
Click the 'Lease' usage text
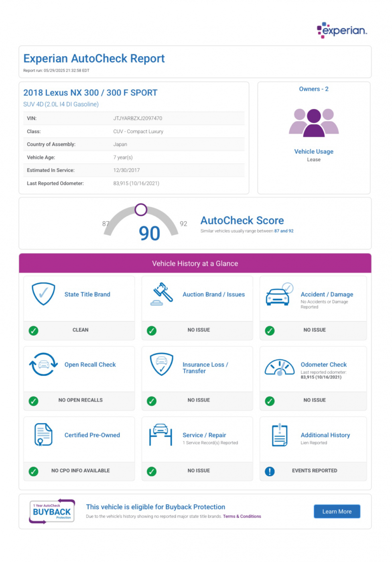[314, 160]
